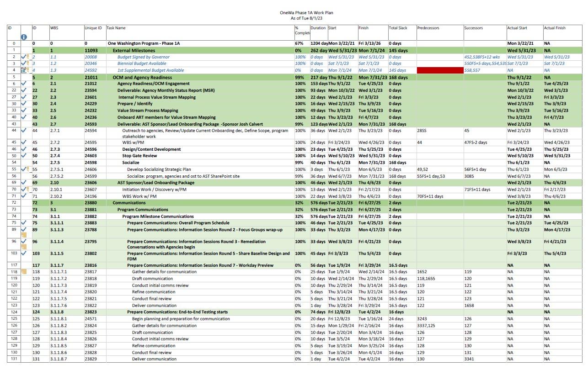Click successor cell '47FS-2 days'
Image resolution: width=588 pixels, height=370 pixels.
point(476,143)
